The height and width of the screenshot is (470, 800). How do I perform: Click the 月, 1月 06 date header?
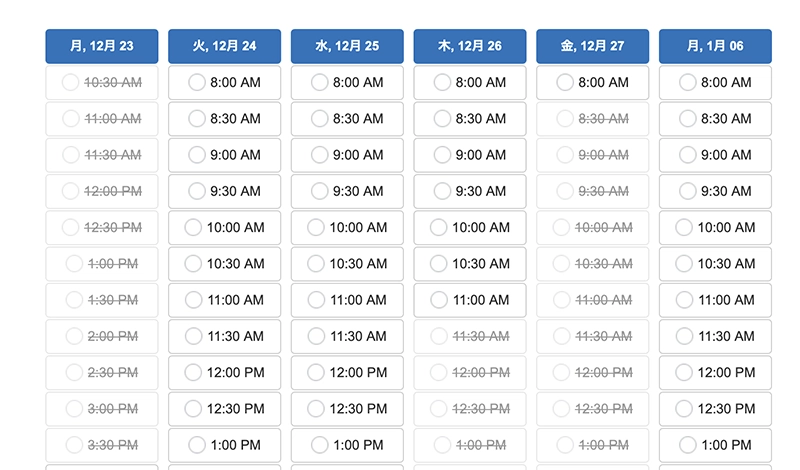(x=715, y=46)
